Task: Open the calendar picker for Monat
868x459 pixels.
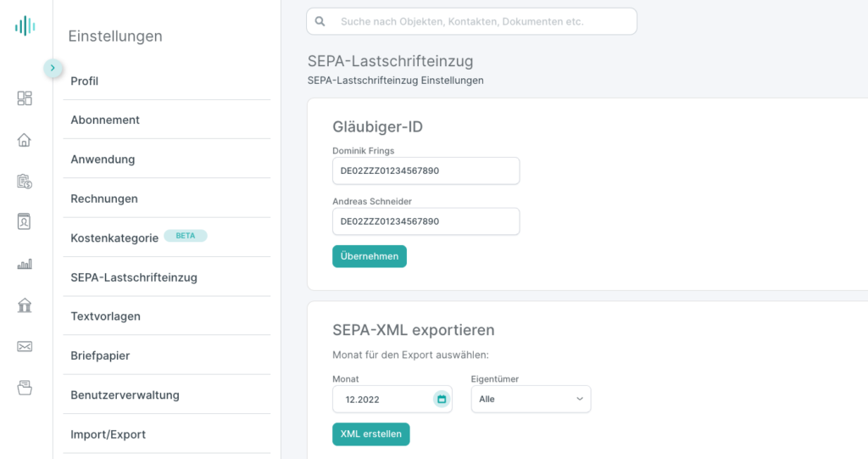Action: 441,399
